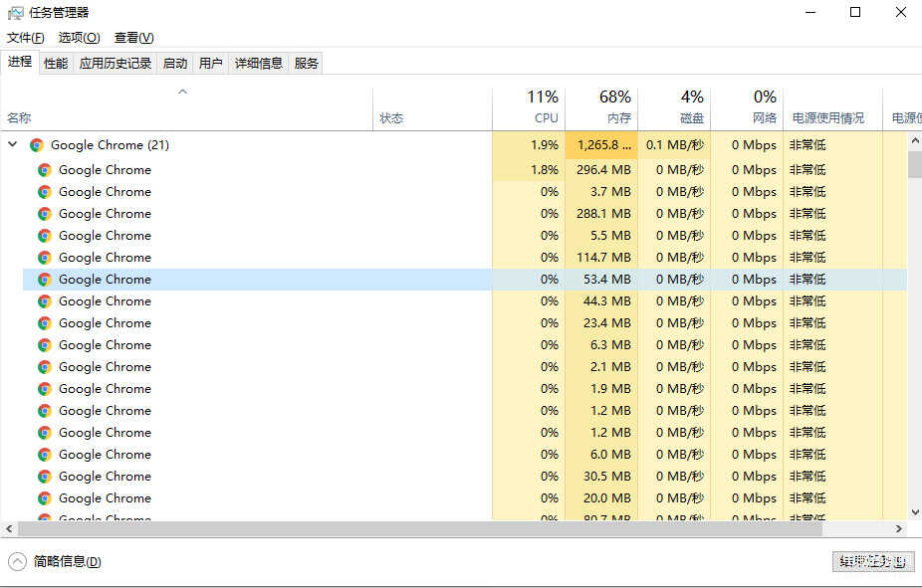Click the 状态 column header
Viewport: 922px width, 588px height.
(x=432, y=109)
